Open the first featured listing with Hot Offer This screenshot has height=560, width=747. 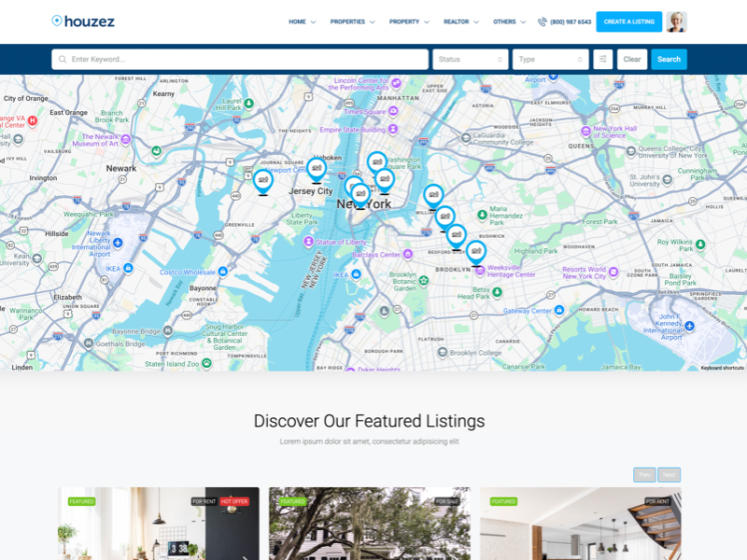(x=159, y=524)
